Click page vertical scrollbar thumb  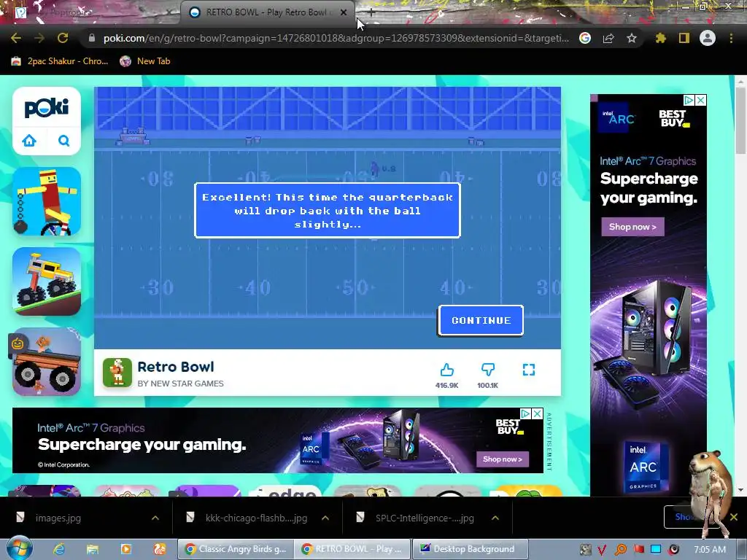[x=740, y=121]
